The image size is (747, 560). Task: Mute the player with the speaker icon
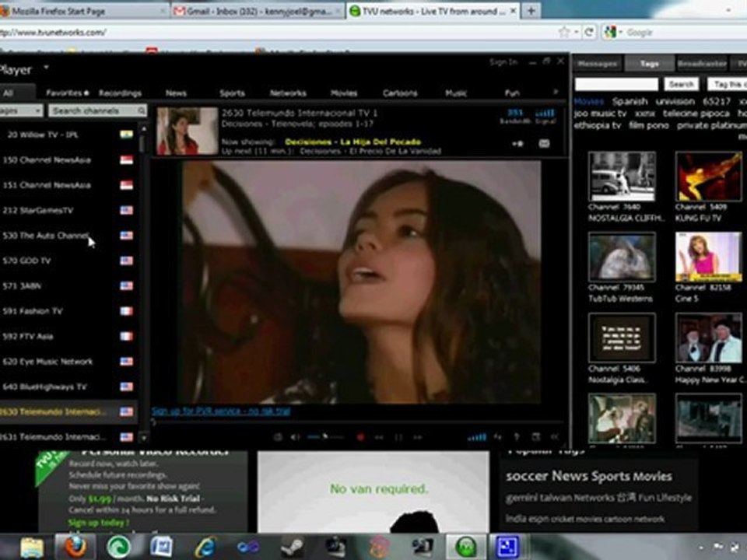tap(296, 437)
